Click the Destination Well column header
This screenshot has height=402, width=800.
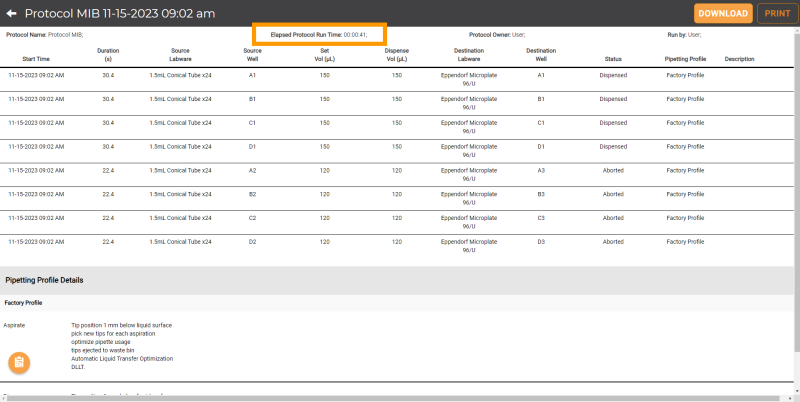(x=541, y=54)
